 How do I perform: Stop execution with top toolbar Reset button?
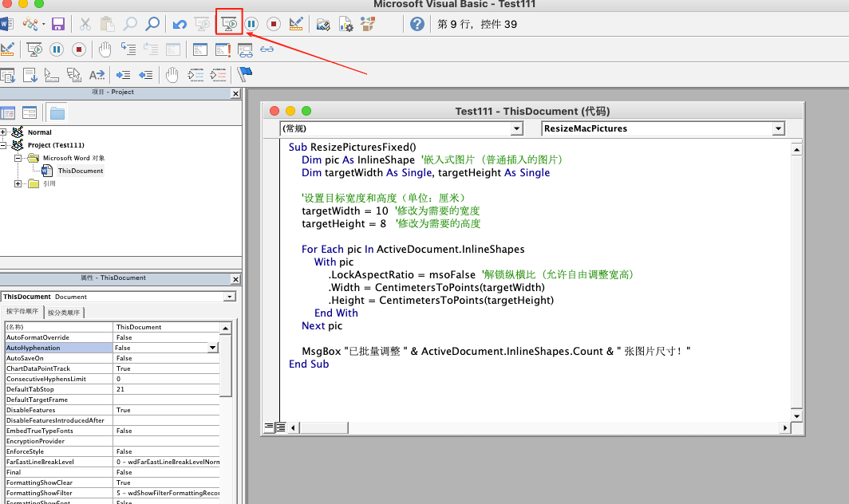coord(274,25)
